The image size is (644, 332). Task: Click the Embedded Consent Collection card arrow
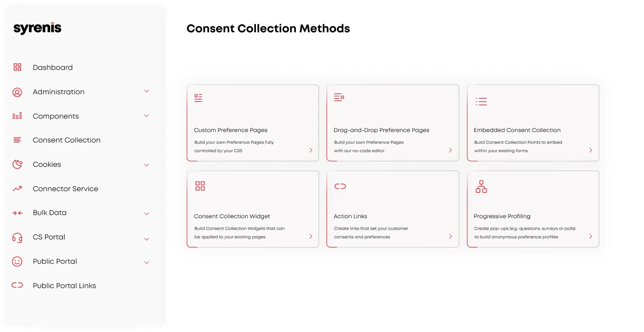(591, 150)
